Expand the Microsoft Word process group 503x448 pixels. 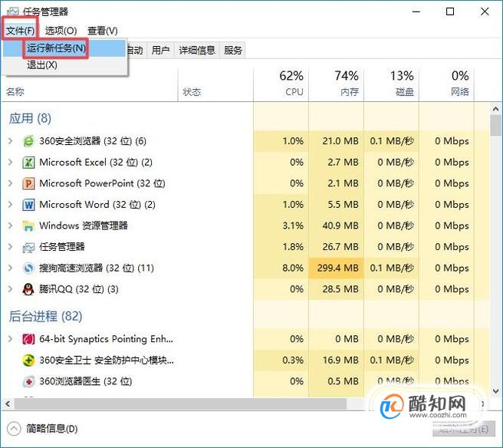11,204
